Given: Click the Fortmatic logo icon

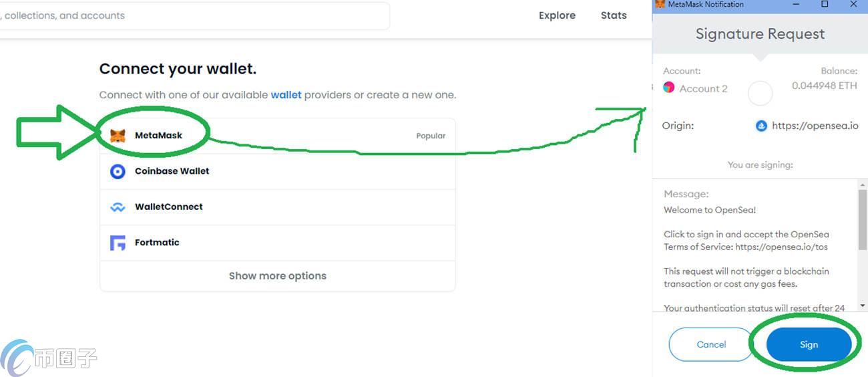Looking at the screenshot, I should click(x=118, y=243).
